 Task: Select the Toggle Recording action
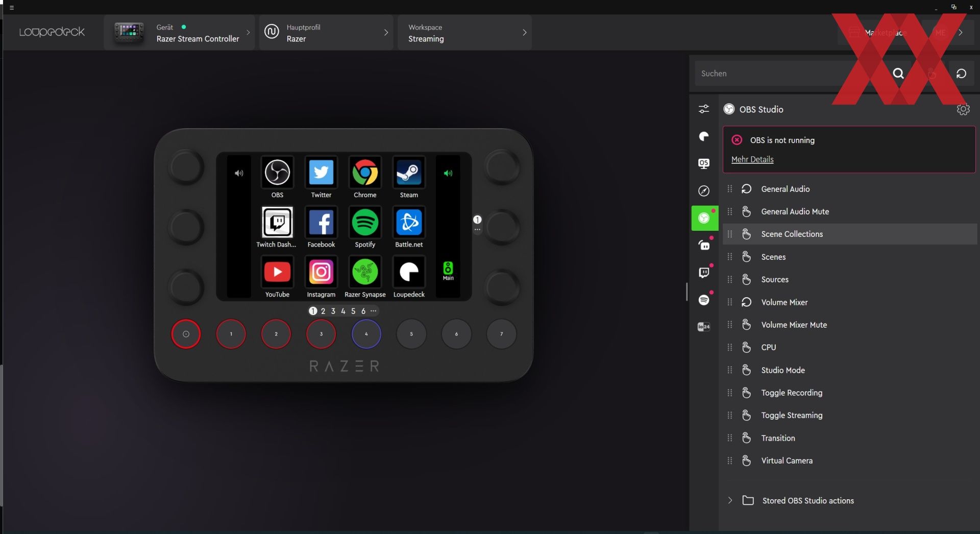coord(849,393)
